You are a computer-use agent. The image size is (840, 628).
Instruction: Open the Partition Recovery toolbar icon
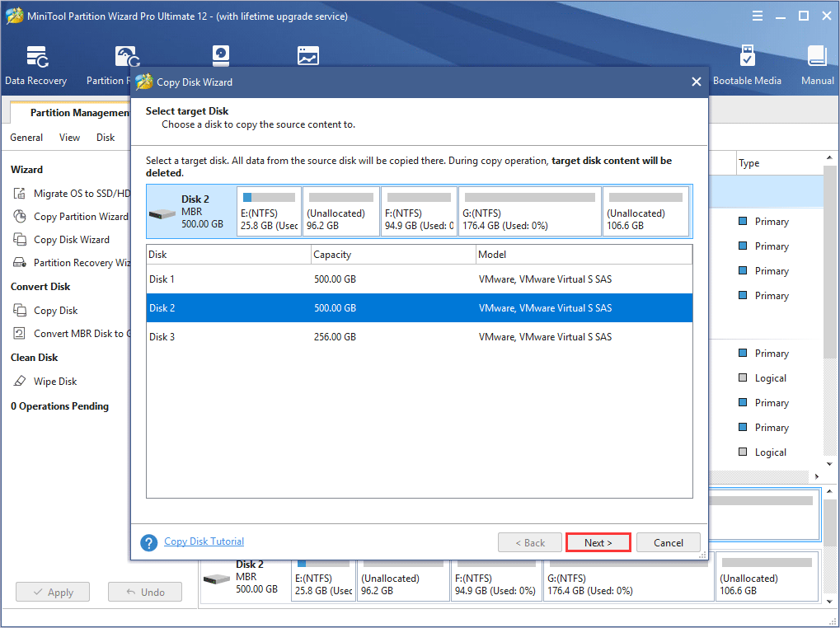pyautogui.click(x=128, y=56)
